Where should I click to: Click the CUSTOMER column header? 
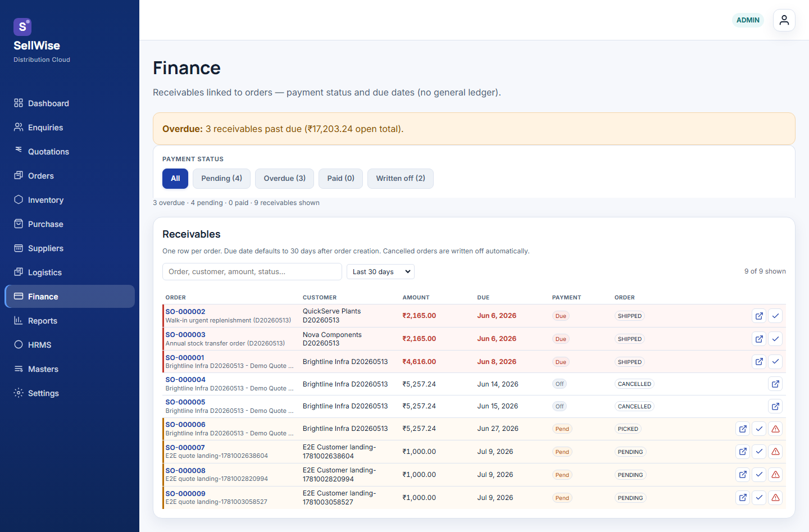tap(320, 298)
